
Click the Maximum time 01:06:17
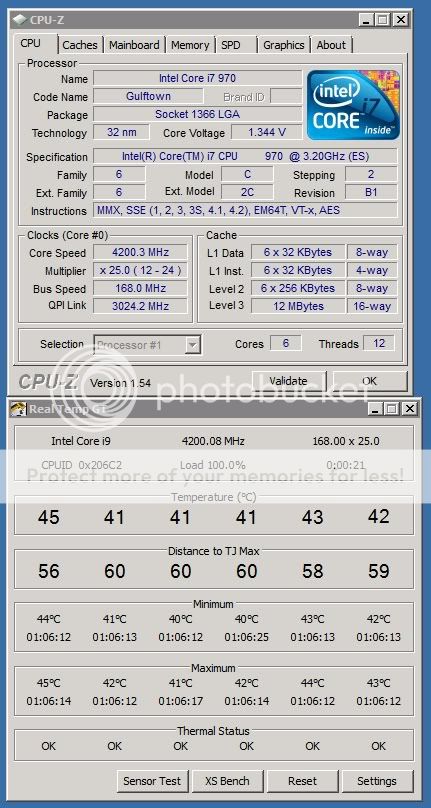tap(180, 701)
